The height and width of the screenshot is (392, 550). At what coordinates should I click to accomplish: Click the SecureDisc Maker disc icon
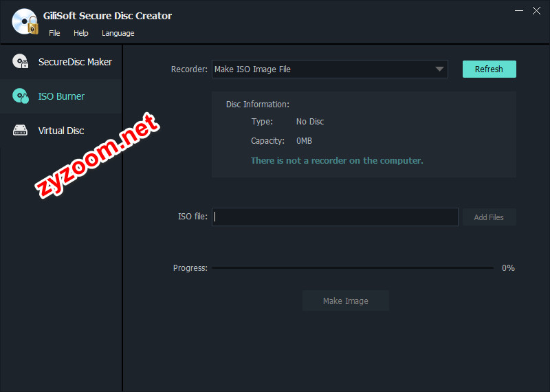click(21, 61)
